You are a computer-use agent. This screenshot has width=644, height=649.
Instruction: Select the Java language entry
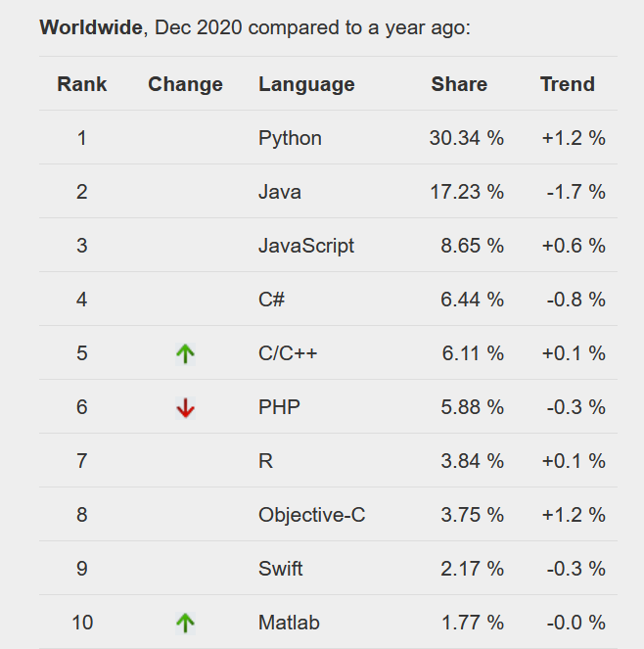pos(280,192)
